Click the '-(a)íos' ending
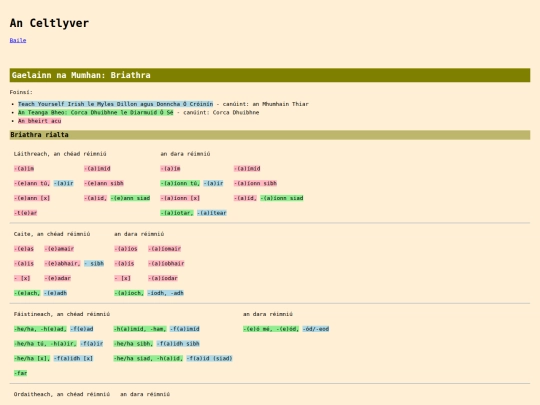540x405 pixels. 126,249
